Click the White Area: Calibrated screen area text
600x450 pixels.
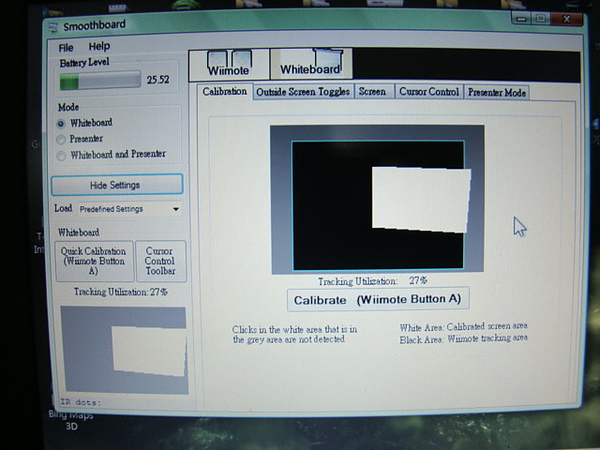point(463,326)
